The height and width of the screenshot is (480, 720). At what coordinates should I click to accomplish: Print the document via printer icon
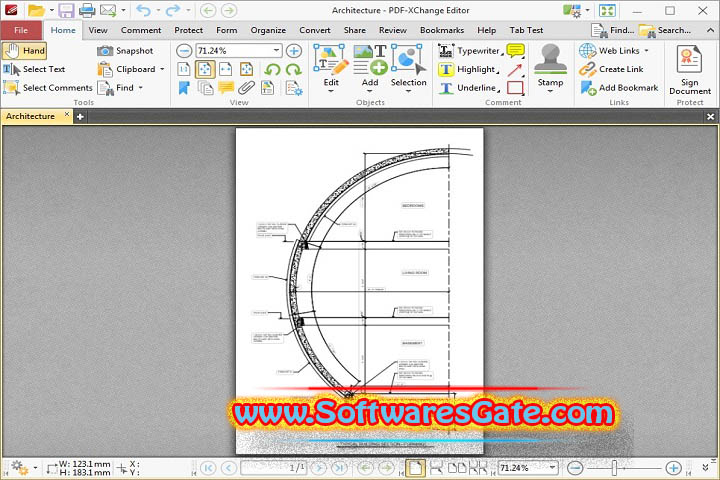(87, 10)
